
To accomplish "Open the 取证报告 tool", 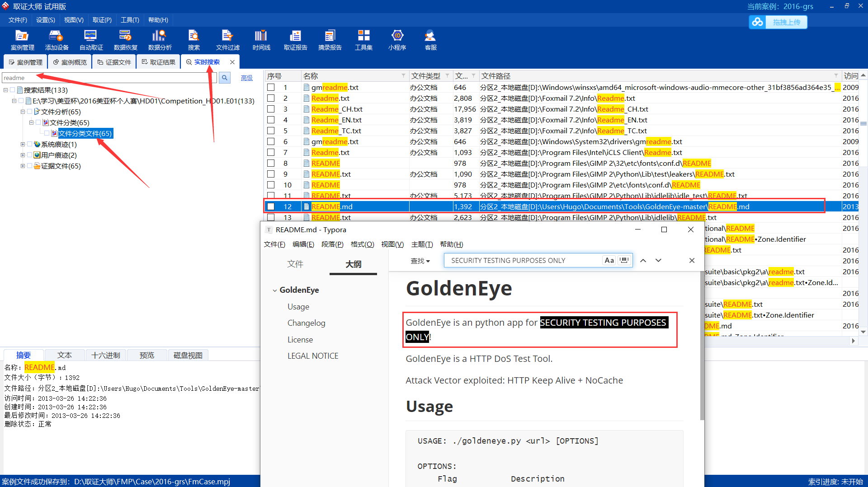I will pyautogui.click(x=295, y=40).
